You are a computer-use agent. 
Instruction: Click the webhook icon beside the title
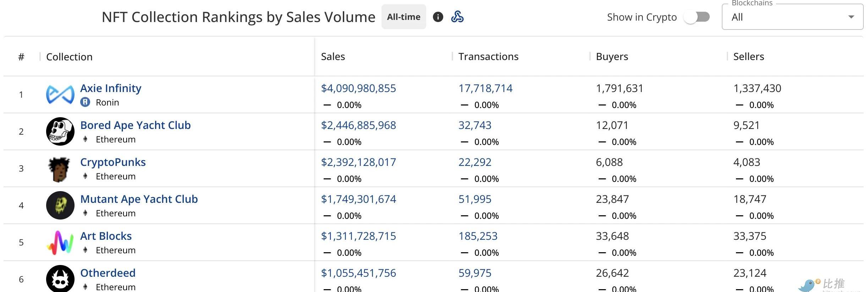point(457,17)
